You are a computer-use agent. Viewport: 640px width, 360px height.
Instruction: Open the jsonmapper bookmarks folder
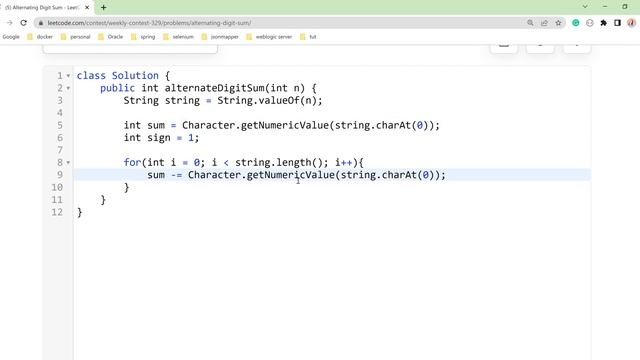(220, 37)
